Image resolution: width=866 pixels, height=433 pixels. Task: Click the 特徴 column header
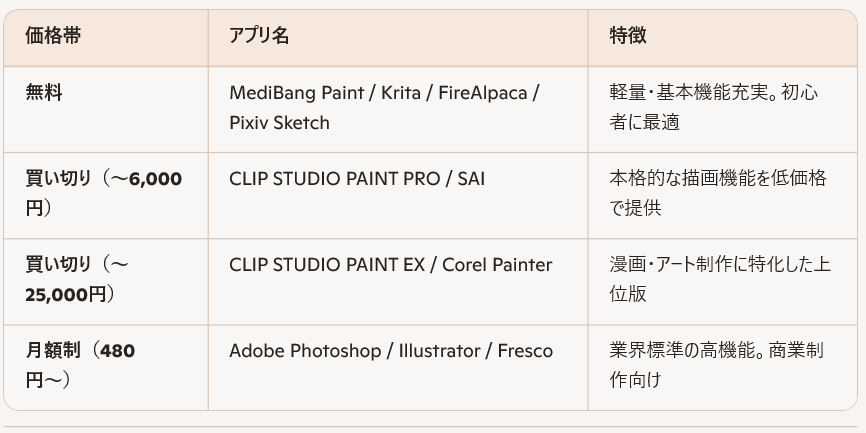coord(628,36)
